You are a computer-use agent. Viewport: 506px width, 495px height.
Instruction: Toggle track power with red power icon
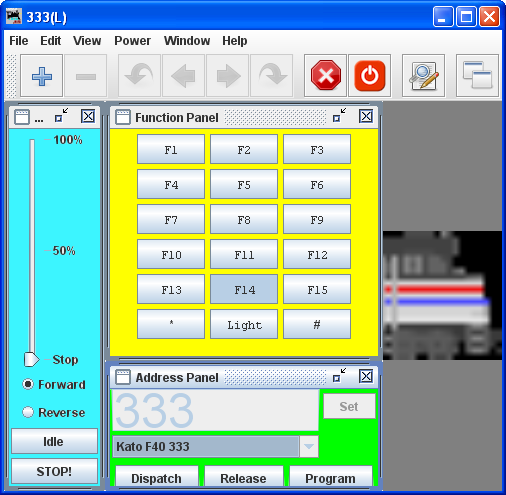370,76
